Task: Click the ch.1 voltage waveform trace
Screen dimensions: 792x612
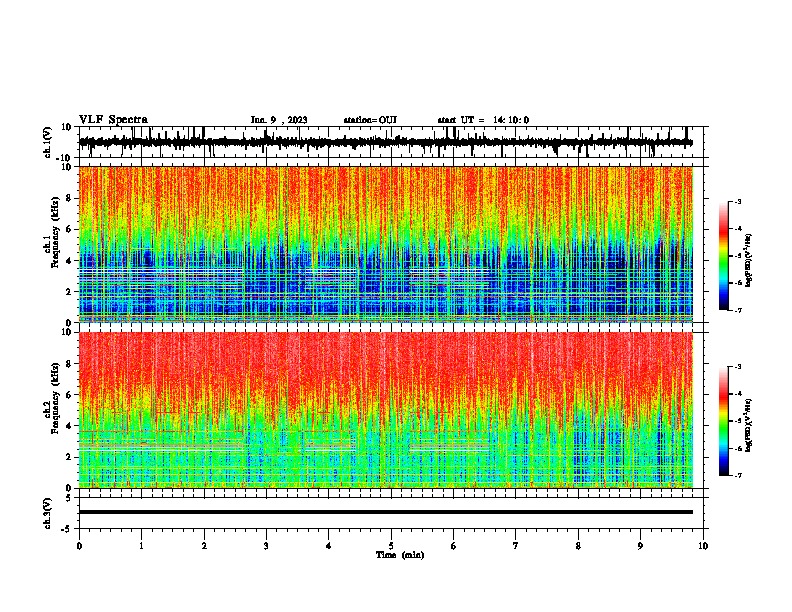Action: click(386, 142)
